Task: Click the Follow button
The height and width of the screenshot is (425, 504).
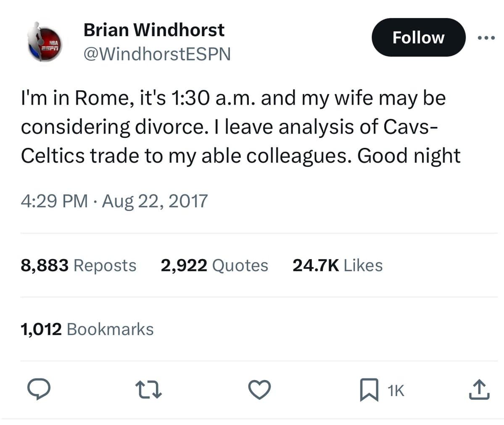Action: tap(418, 37)
